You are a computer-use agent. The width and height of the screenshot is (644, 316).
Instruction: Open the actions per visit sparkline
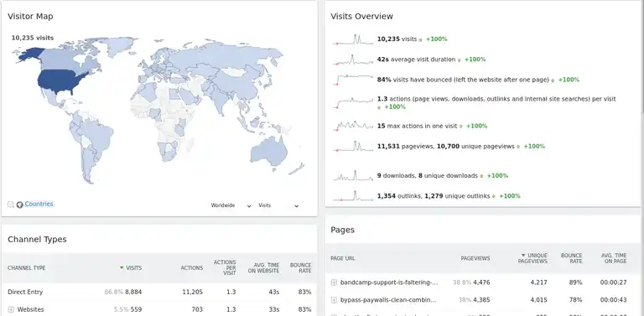pyautogui.click(x=353, y=102)
